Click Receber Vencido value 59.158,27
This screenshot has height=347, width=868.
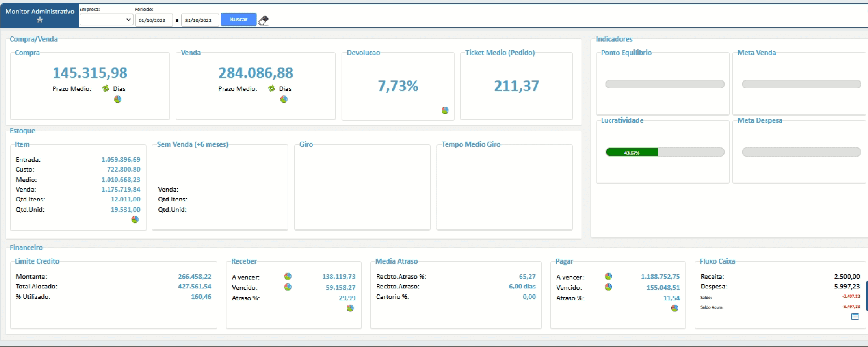click(340, 287)
